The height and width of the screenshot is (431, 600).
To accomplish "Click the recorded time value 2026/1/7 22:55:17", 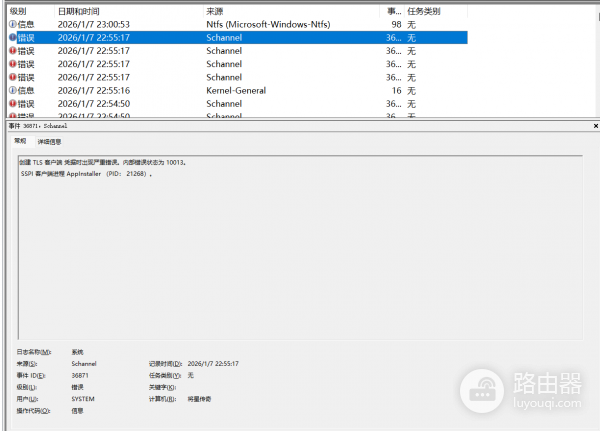I will coord(213,364).
